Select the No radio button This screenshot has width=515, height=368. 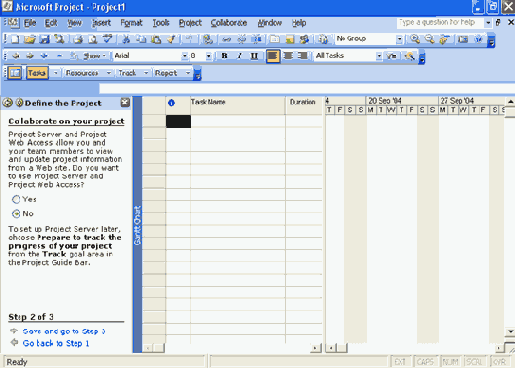coord(16,214)
